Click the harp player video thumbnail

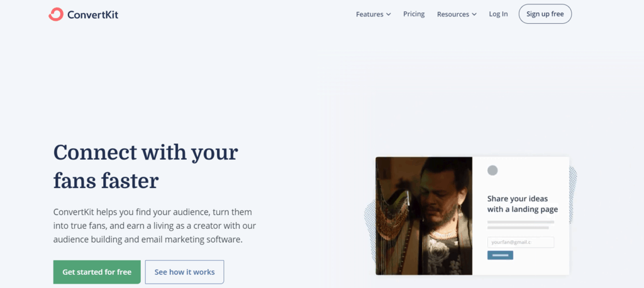[x=424, y=216]
